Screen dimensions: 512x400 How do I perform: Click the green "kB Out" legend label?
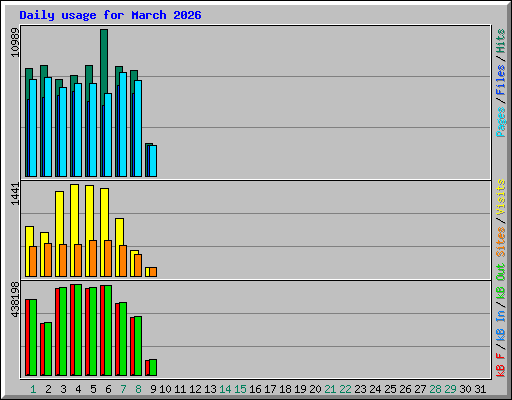(500, 282)
